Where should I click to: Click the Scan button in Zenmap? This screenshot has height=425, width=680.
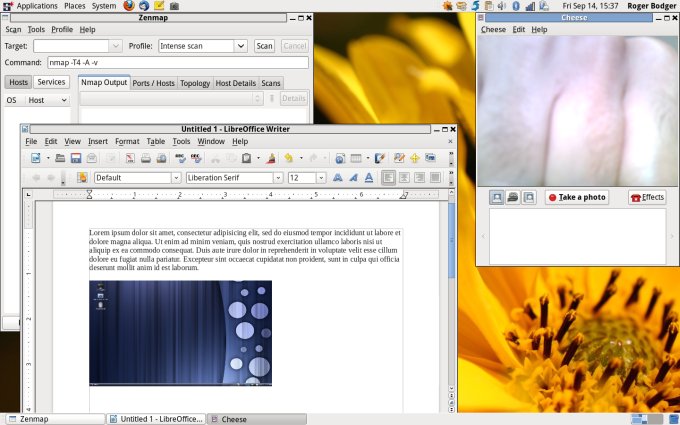click(x=264, y=46)
